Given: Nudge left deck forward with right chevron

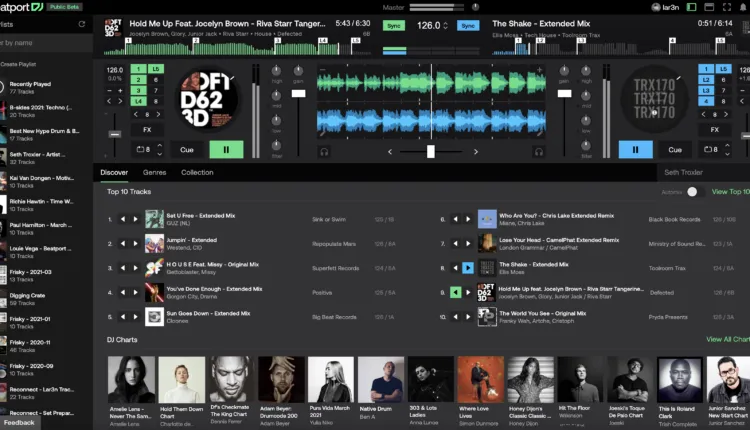Looking at the screenshot, I should point(120,101).
